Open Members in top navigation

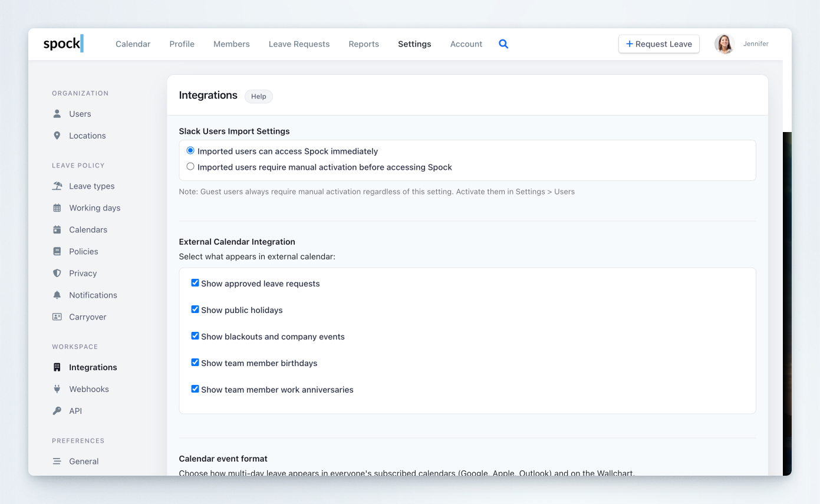click(x=232, y=44)
